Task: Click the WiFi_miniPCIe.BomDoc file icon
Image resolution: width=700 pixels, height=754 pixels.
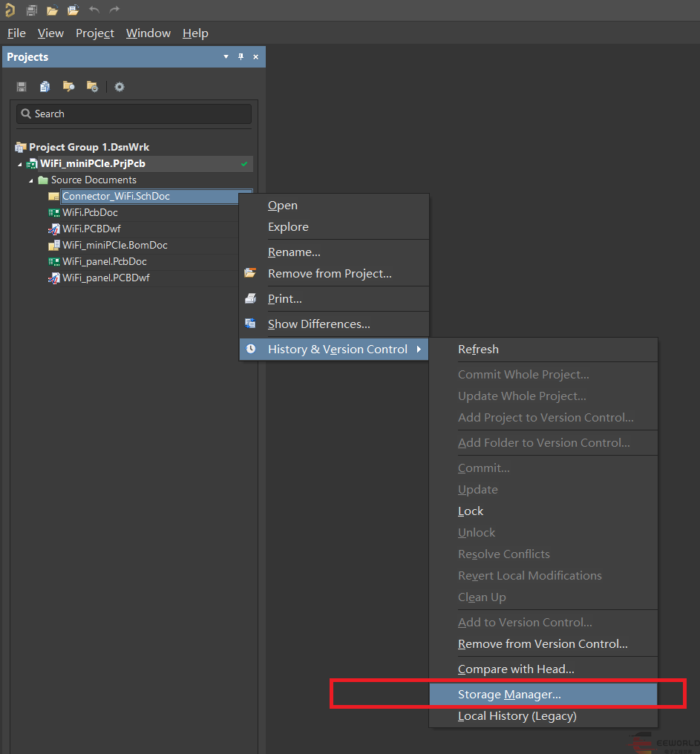Action: pos(54,246)
